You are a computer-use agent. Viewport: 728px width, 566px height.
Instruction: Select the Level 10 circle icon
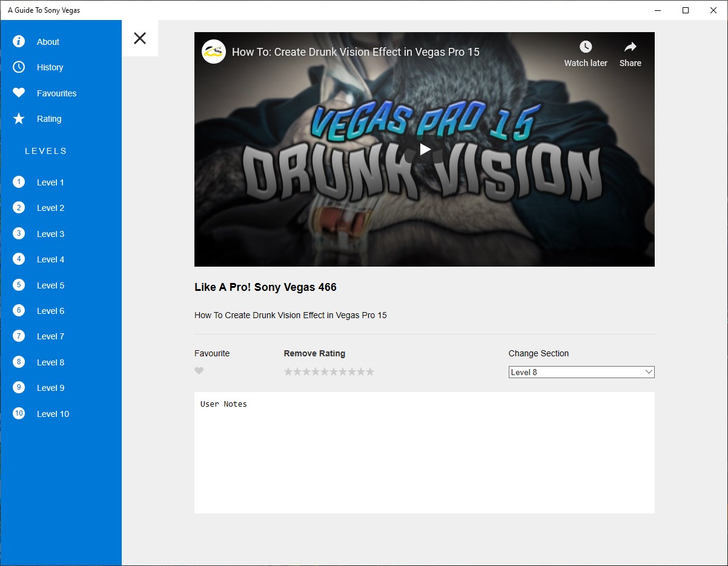coord(19,413)
